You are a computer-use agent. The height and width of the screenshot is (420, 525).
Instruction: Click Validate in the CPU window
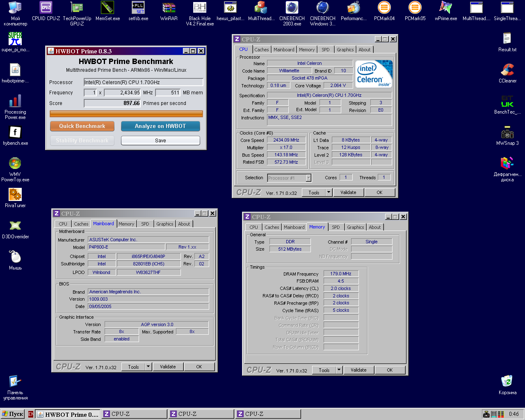click(x=348, y=192)
